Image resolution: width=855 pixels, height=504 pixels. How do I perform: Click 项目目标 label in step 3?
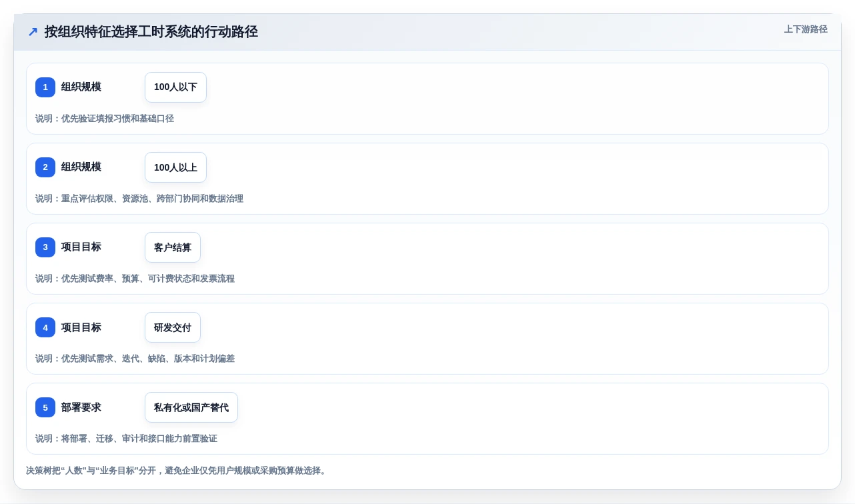click(81, 247)
